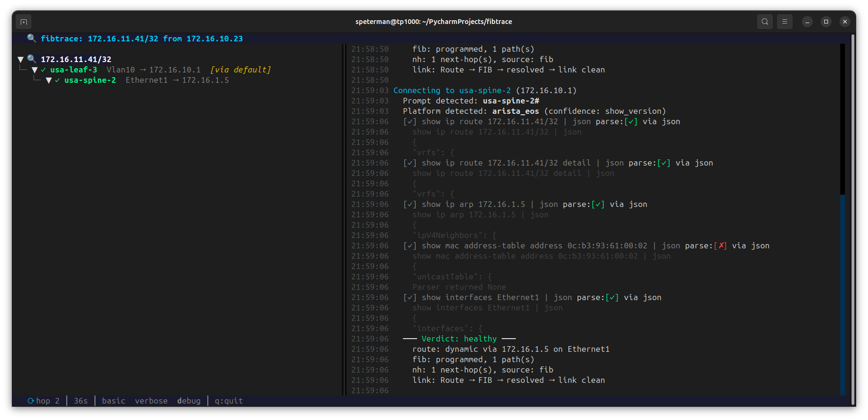The width and height of the screenshot is (868, 420).
Task: Minimize the terminal window
Action: pos(807,22)
